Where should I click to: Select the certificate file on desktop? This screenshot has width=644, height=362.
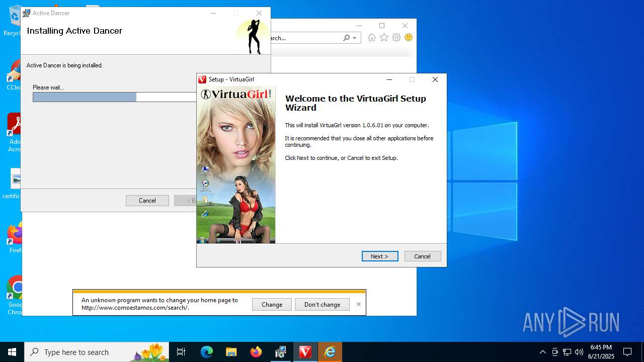12,184
